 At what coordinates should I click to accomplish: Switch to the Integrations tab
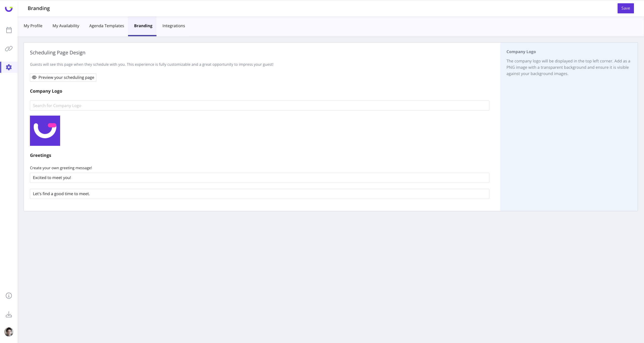pyautogui.click(x=174, y=26)
